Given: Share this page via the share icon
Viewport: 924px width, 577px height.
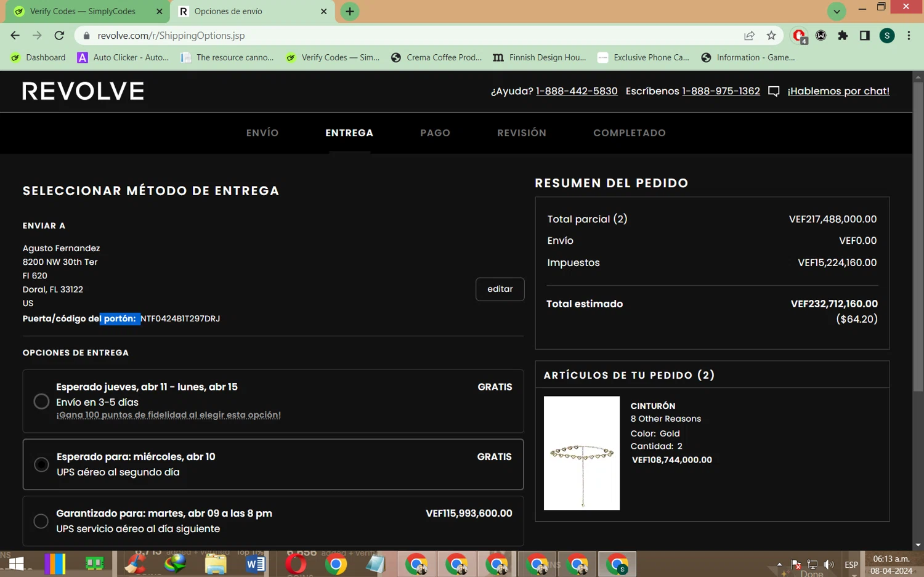Looking at the screenshot, I should coord(749,36).
